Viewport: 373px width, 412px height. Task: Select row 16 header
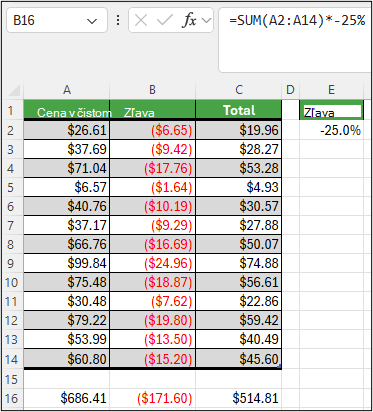pyautogui.click(x=12, y=398)
